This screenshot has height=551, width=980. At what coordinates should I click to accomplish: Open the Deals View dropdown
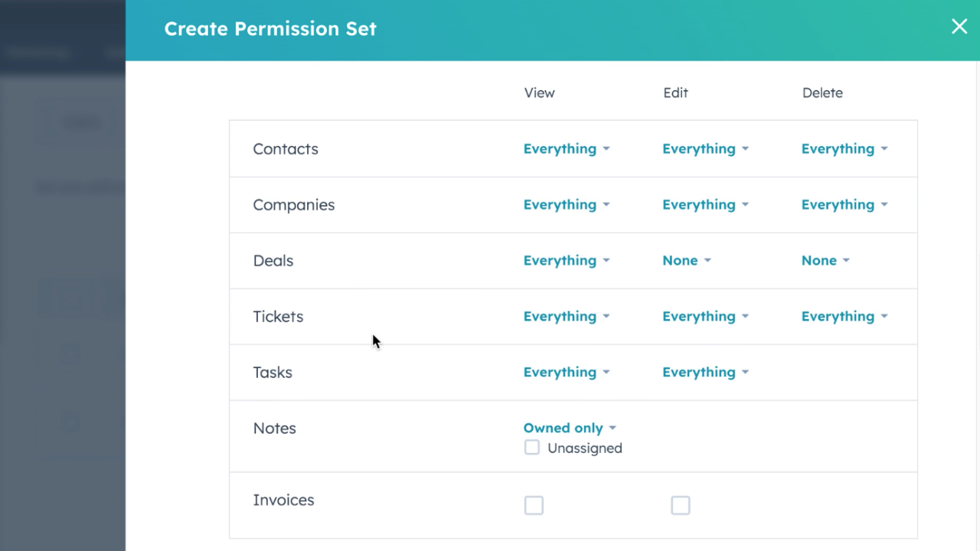(x=567, y=260)
